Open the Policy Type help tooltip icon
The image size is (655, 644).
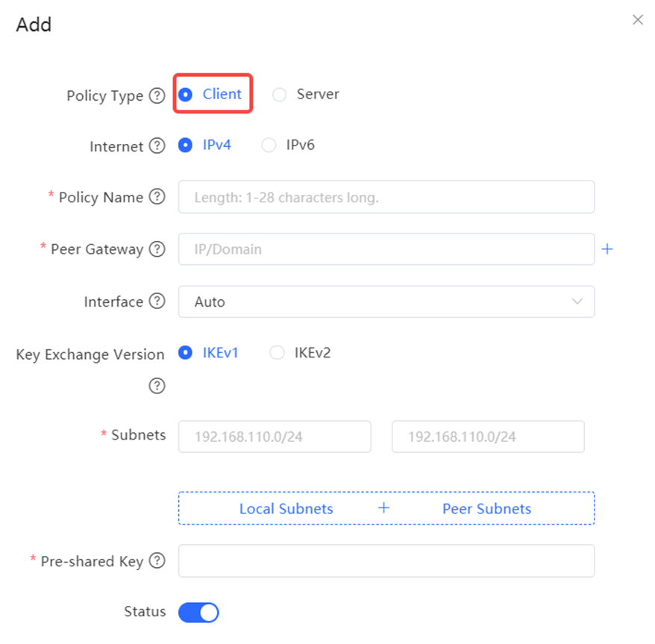point(157,96)
